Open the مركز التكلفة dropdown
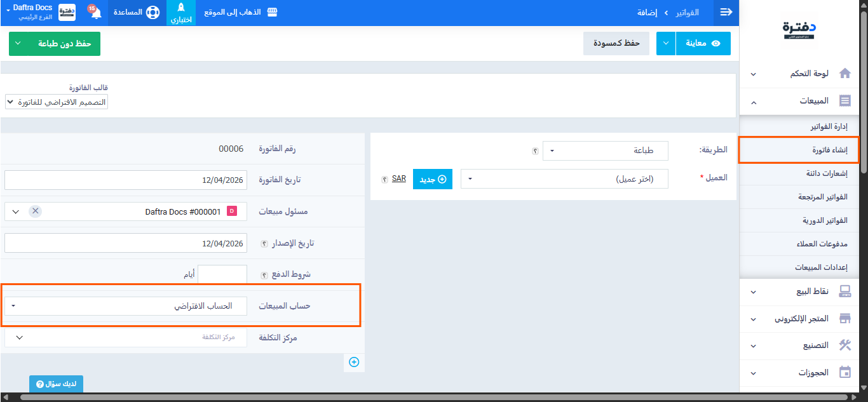Image resolution: width=868 pixels, height=402 pixels. (126, 337)
